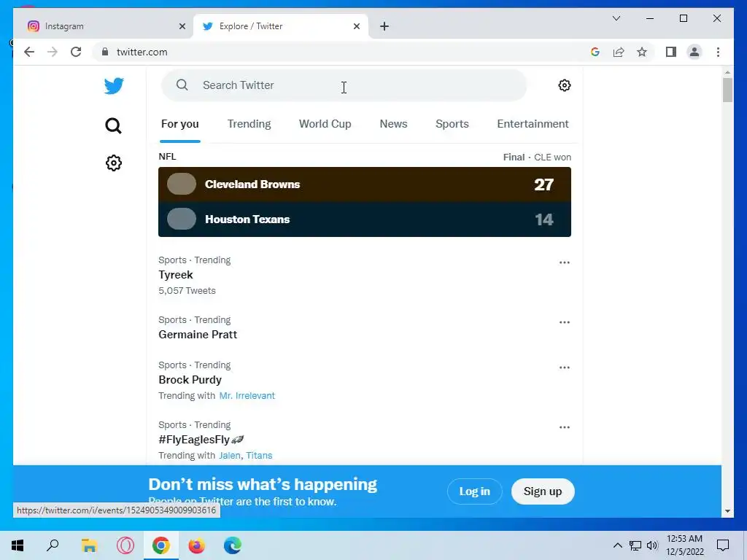Share this page via share icon
Viewport: 747px width, 560px height.
[619, 52]
